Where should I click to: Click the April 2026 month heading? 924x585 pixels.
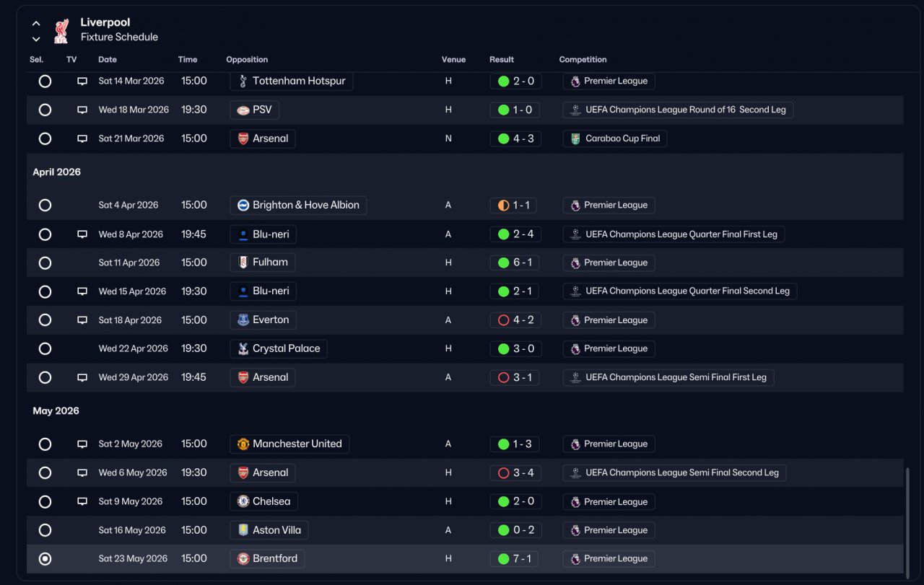(57, 172)
